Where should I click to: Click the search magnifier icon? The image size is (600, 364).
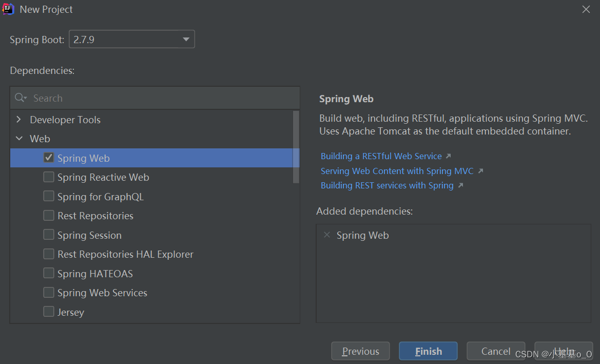[x=20, y=98]
